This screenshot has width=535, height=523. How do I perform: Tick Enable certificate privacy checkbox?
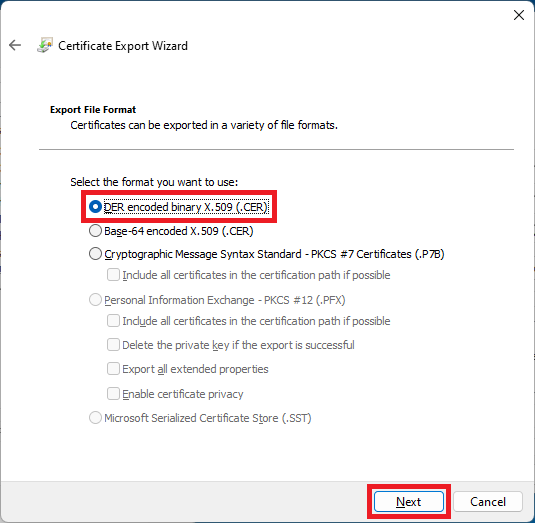pyautogui.click(x=113, y=394)
